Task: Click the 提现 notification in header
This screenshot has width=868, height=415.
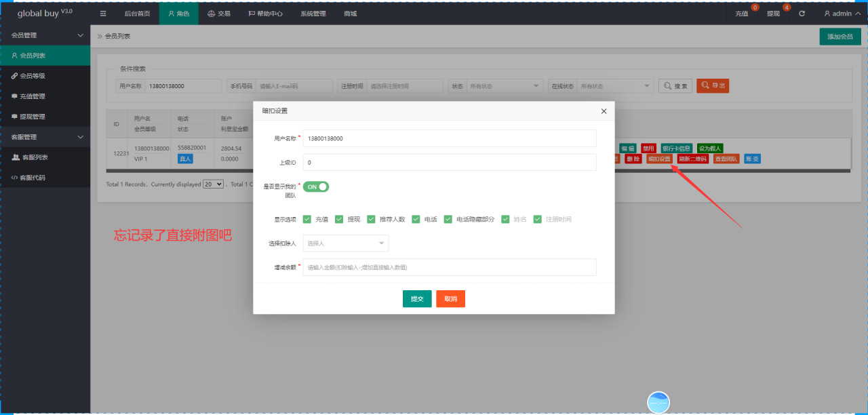Action: [774, 14]
